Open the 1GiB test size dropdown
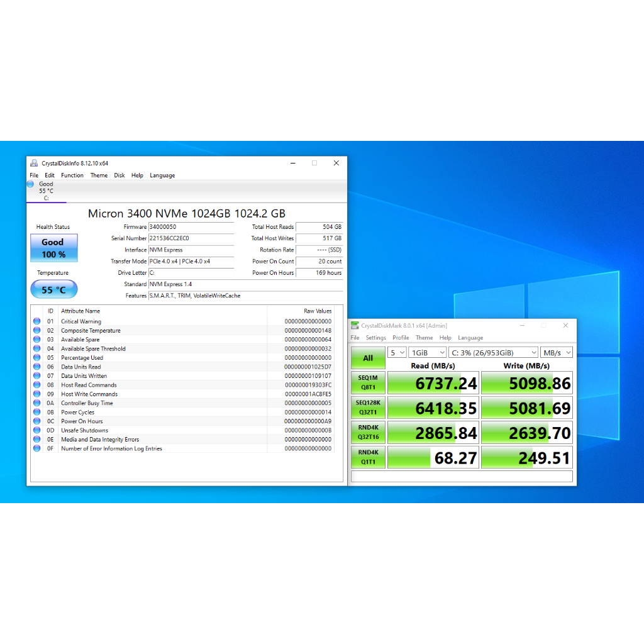This screenshot has width=644, height=644. (x=427, y=353)
